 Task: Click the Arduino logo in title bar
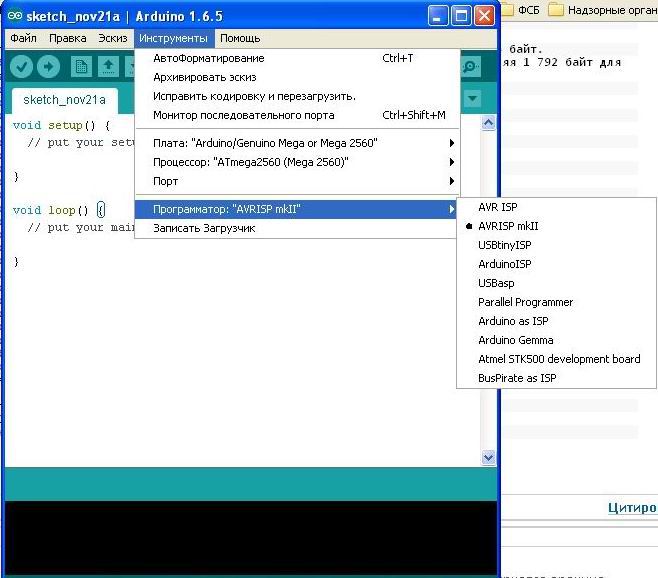click(15, 16)
